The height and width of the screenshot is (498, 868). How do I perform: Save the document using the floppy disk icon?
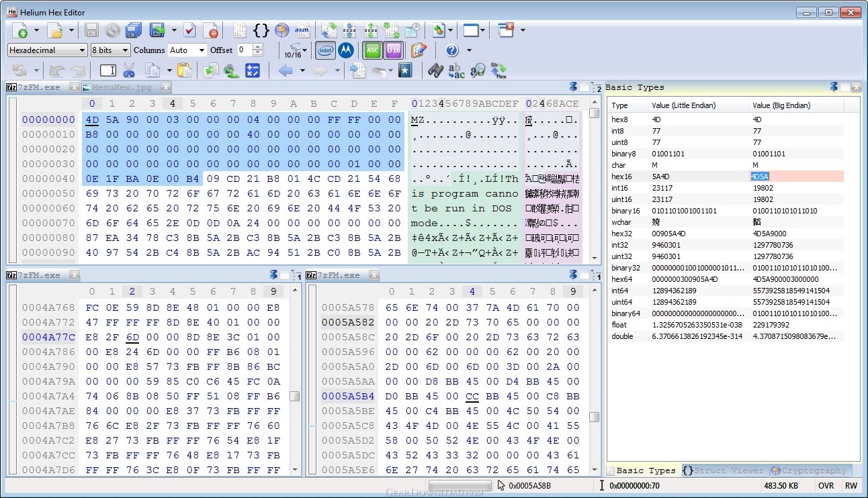pos(91,30)
